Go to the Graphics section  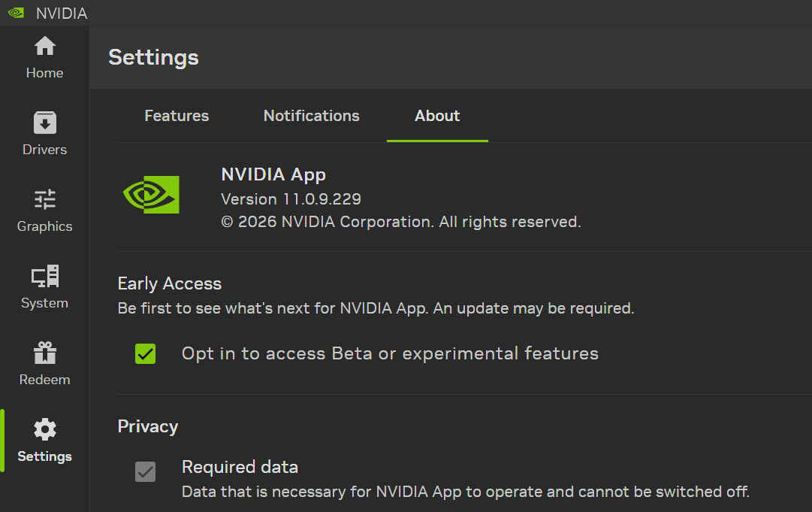point(44,211)
